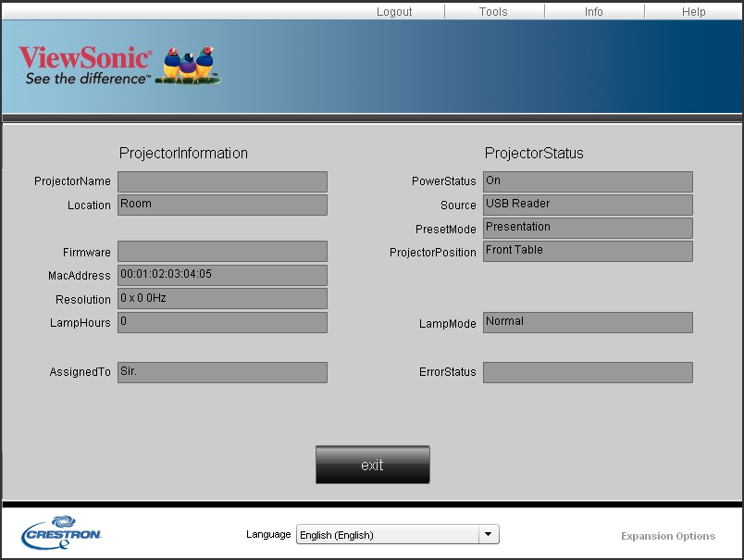Click the ProjectorPosition field Front Table
Viewport: 744px width, 560px height.
[588, 252]
